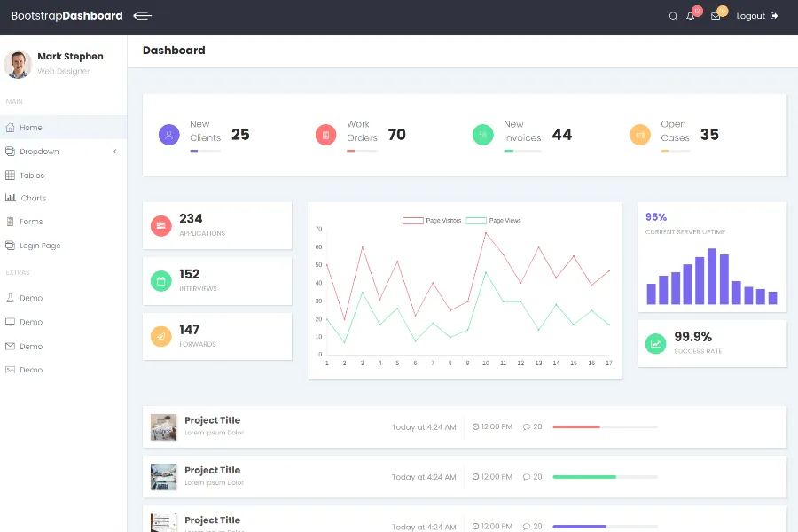Click the orange Open Cases icon

click(x=640, y=135)
